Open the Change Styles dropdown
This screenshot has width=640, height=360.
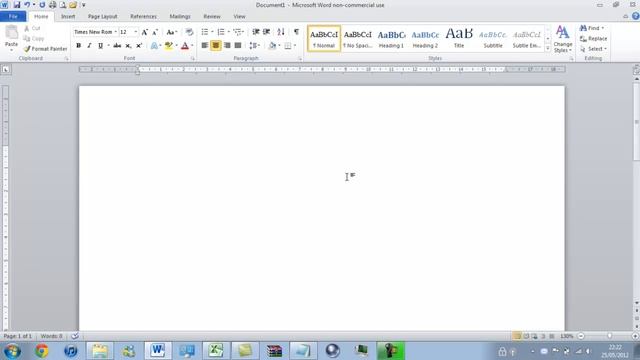pos(563,39)
